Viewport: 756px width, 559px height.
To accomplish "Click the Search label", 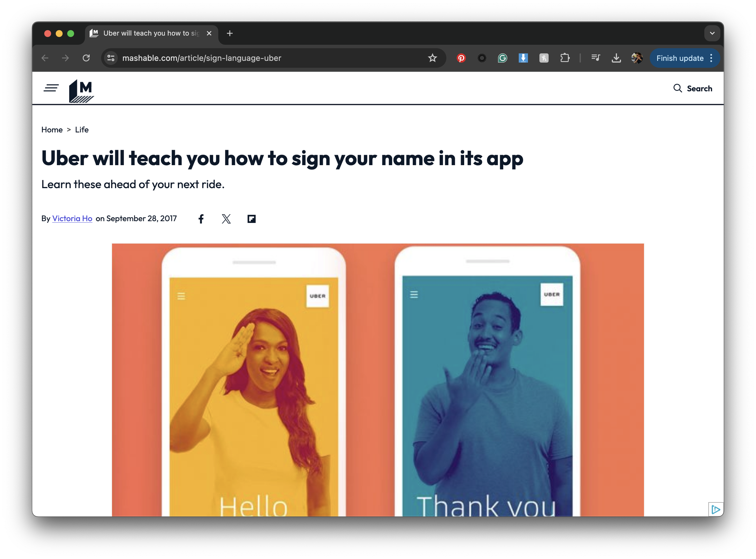I will (699, 89).
